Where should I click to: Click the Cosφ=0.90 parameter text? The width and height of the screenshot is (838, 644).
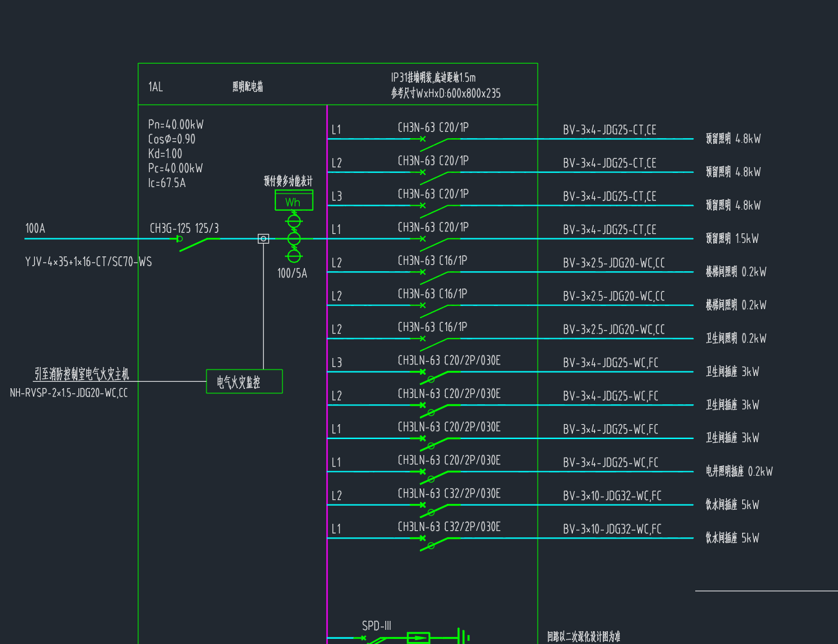pyautogui.click(x=172, y=139)
